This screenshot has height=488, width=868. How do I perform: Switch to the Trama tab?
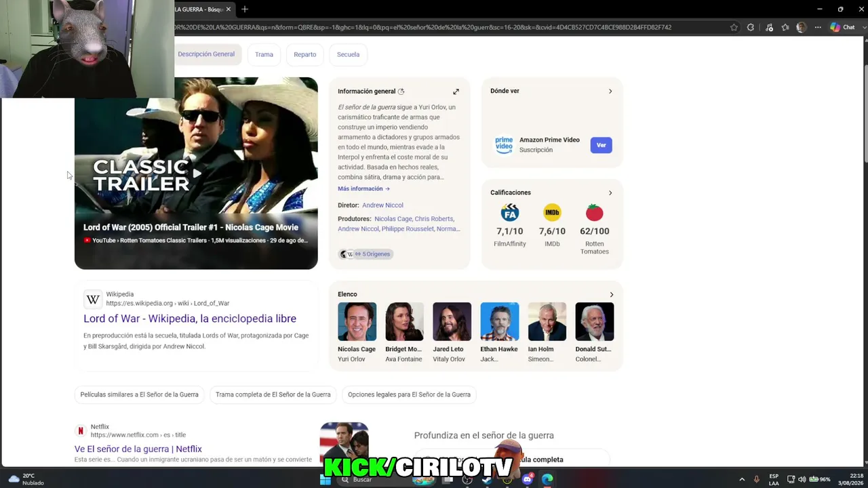(264, 54)
